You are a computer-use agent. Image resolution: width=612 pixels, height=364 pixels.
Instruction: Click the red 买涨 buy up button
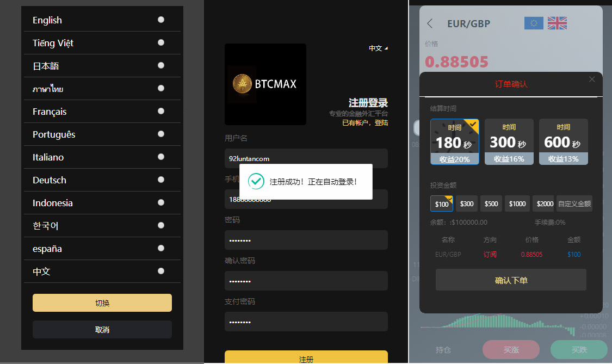click(x=511, y=349)
